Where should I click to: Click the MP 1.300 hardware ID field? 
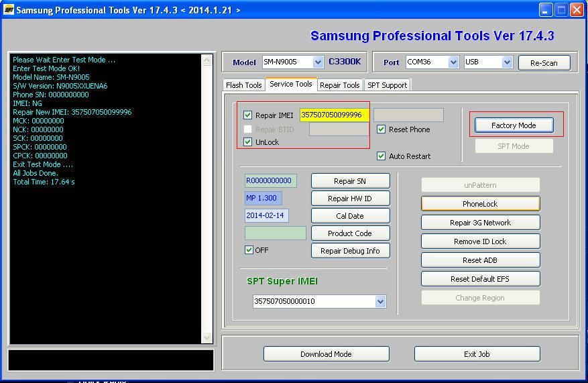tap(263, 198)
